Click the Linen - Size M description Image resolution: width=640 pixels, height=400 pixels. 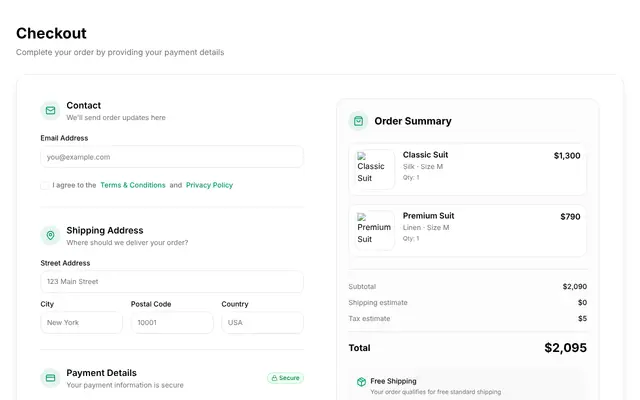(x=426, y=227)
